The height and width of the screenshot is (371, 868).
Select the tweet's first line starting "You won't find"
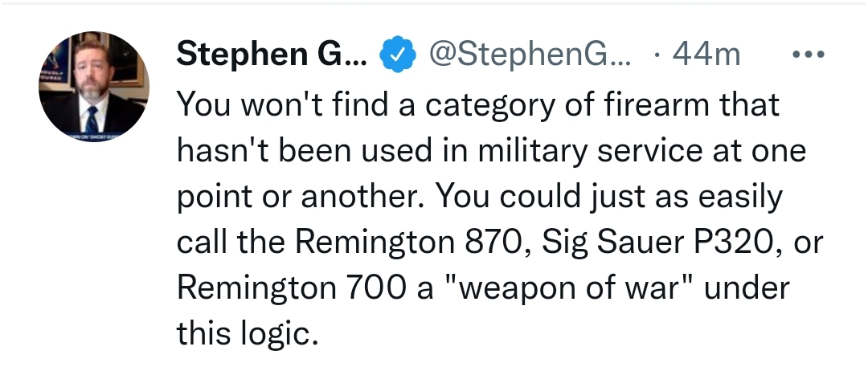(x=477, y=105)
